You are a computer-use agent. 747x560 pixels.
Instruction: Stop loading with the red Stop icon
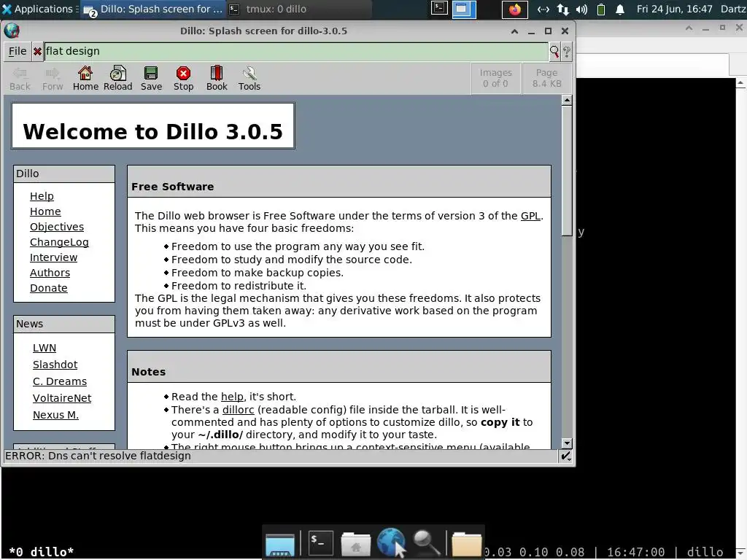[x=183, y=79]
